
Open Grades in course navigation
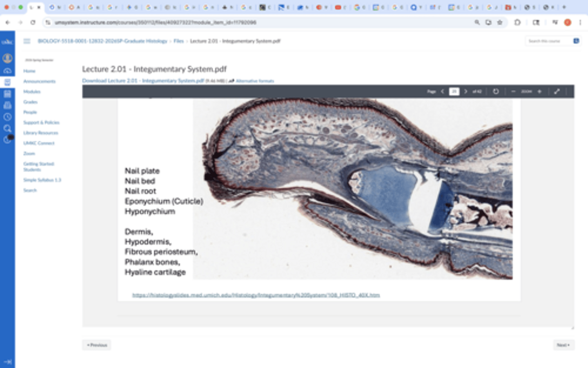tap(30, 102)
